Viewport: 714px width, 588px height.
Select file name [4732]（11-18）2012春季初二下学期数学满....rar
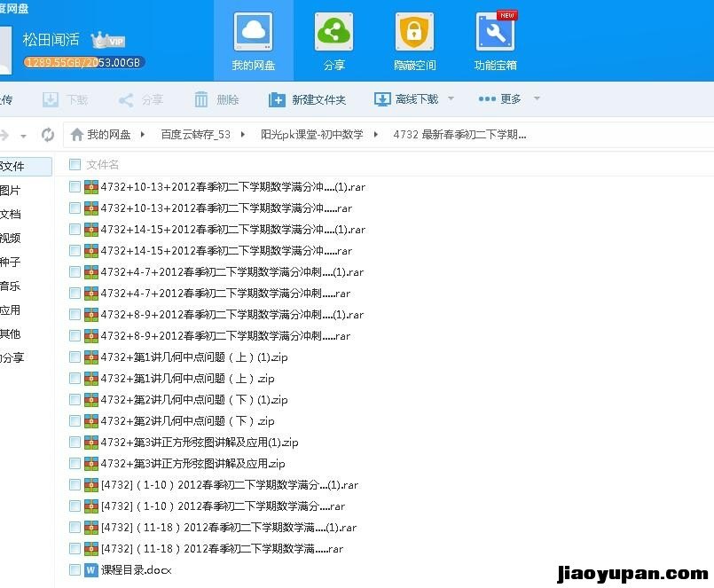(x=222, y=549)
